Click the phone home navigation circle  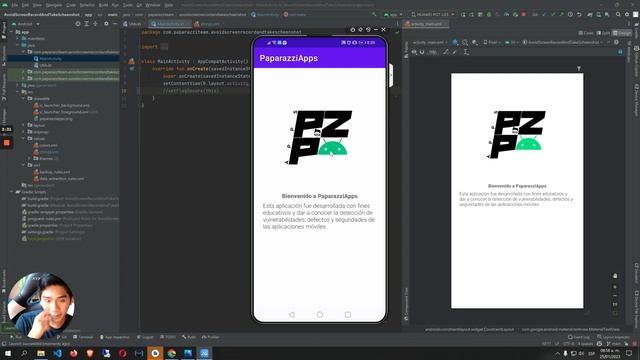[320, 315]
